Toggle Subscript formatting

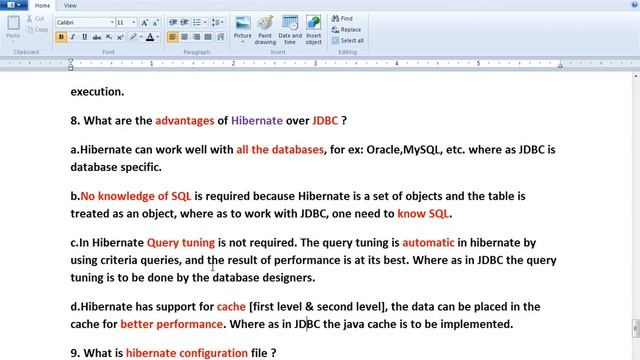point(108,37)
